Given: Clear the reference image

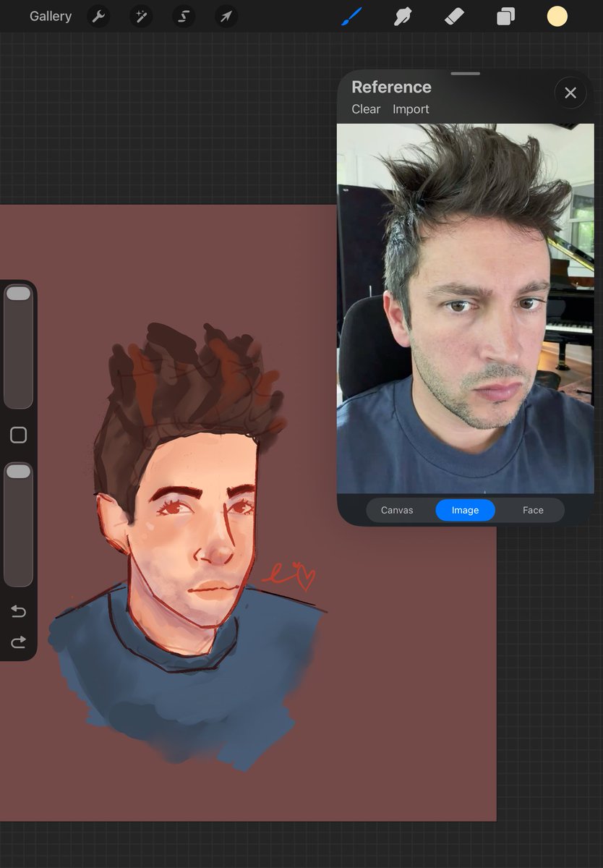Looking at the screenshot, I should point(366,109).
